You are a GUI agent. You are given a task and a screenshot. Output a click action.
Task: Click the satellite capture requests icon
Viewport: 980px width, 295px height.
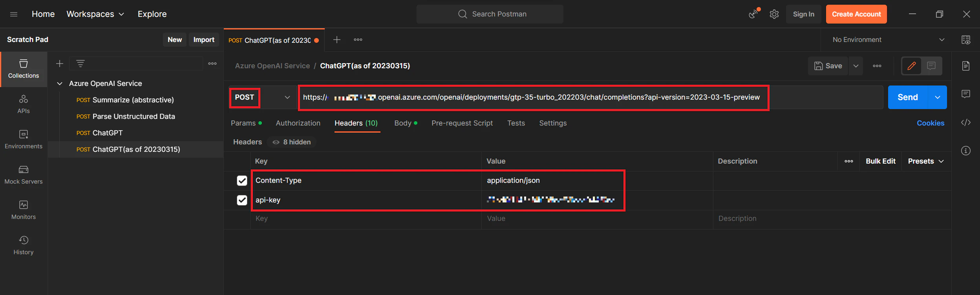(753, 14)
